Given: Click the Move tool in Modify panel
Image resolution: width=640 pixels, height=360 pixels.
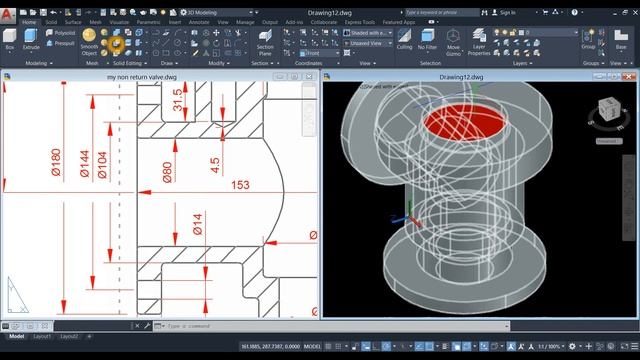Looking at the screenshot, I should pos(216,33).
